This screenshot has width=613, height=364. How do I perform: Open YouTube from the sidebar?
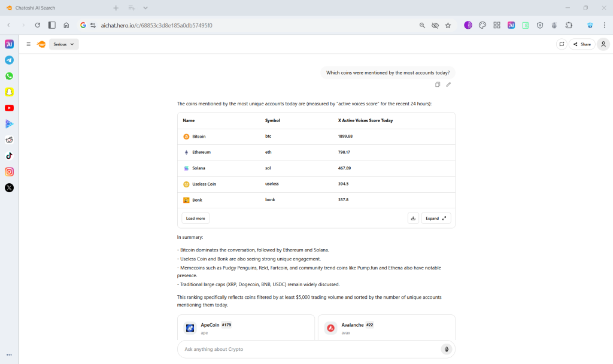[x=9, y=108]
